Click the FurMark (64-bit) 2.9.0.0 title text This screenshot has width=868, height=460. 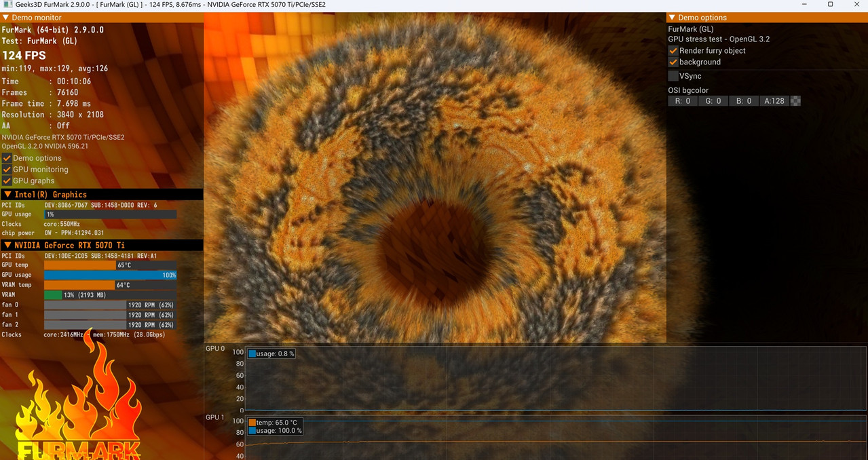[52, 30]
